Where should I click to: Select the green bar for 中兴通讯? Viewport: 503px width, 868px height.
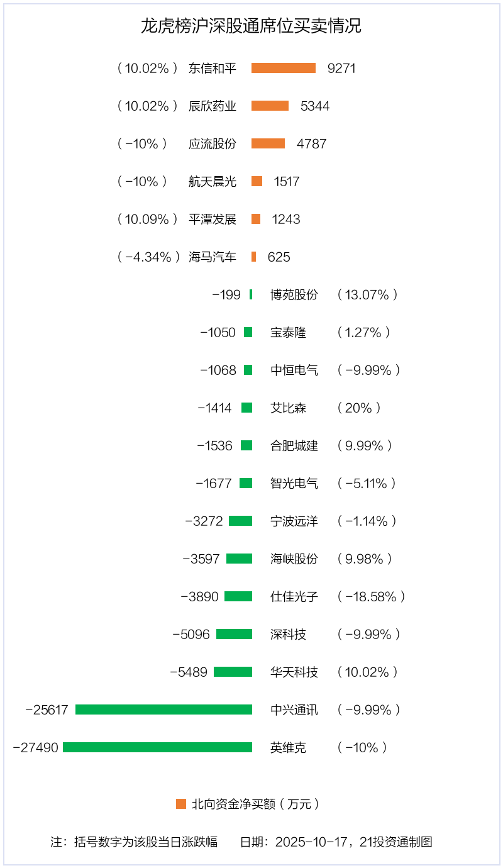pyautogui.click(x=163, y=709)
